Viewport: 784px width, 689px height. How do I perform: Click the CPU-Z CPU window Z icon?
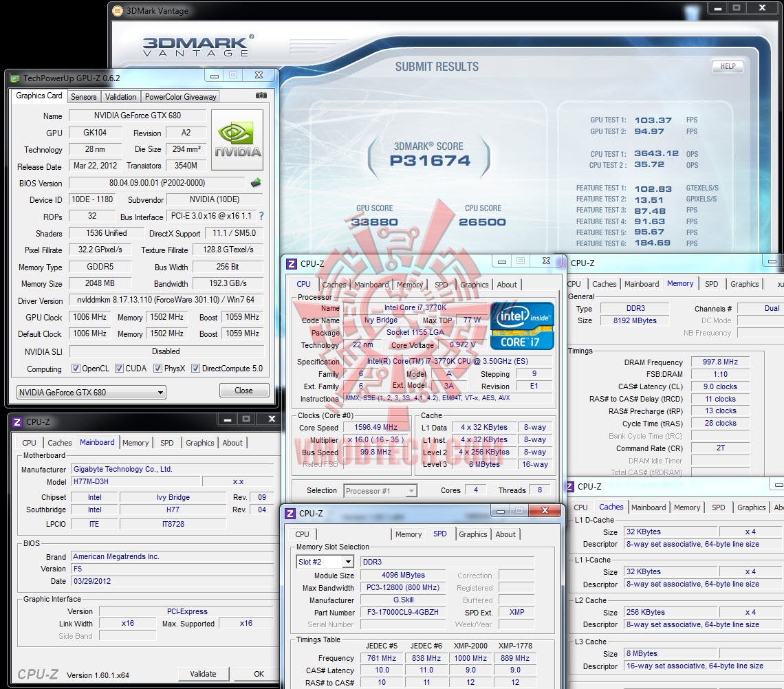tap(292, 264)
